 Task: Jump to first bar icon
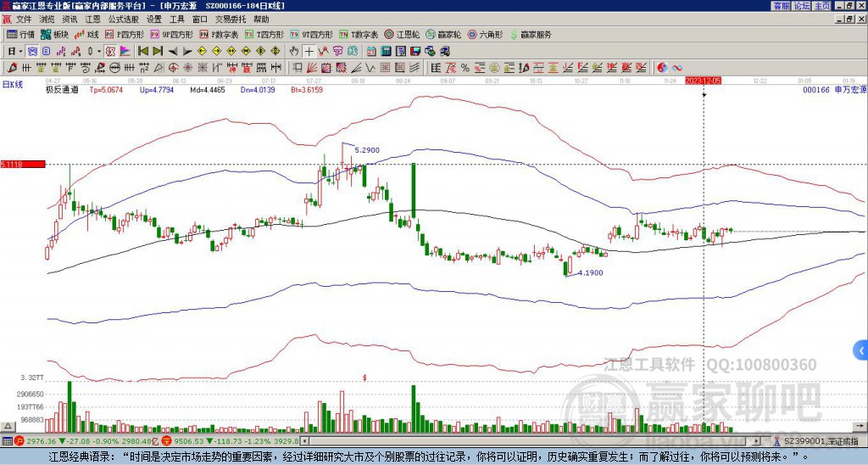(142, 51)
